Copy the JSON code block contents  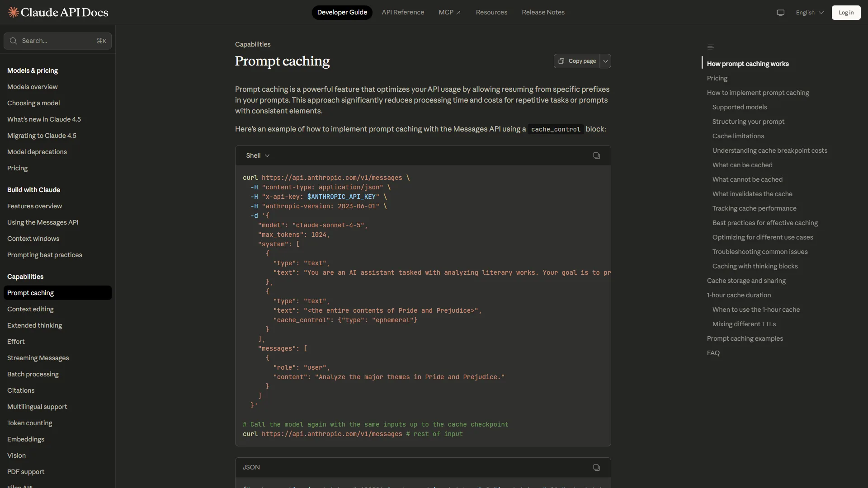coord(596,468)
